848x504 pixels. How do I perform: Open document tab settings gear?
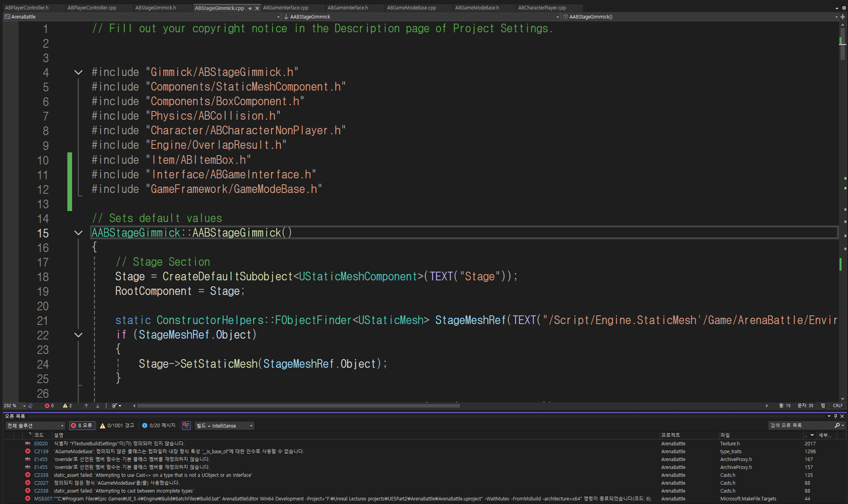843,8
